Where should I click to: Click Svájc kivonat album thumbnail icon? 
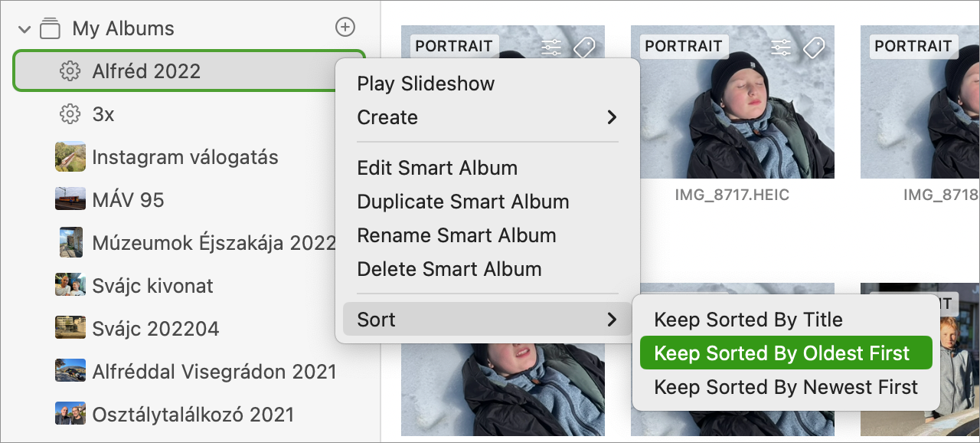coord(70,286)
